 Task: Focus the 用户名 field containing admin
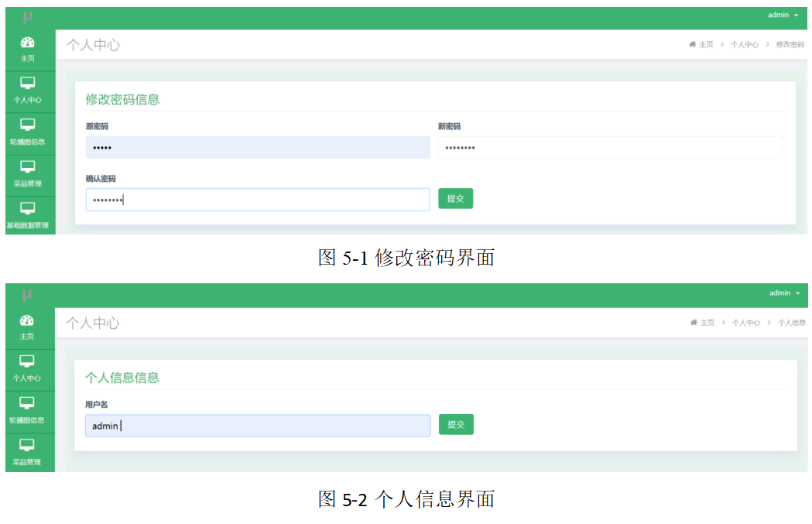(x=257, y=426)
